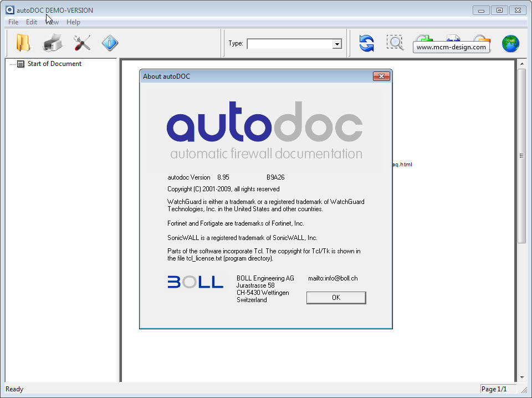532x398 pixels.
Task: Open the View menu
Action: (52, 22)
